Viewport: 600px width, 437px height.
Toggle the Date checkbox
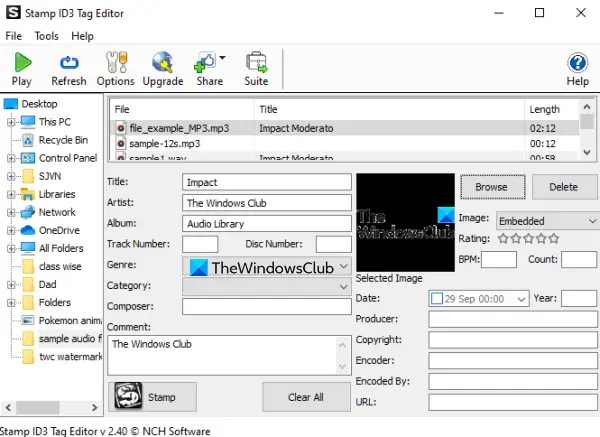tap(437, 298)
